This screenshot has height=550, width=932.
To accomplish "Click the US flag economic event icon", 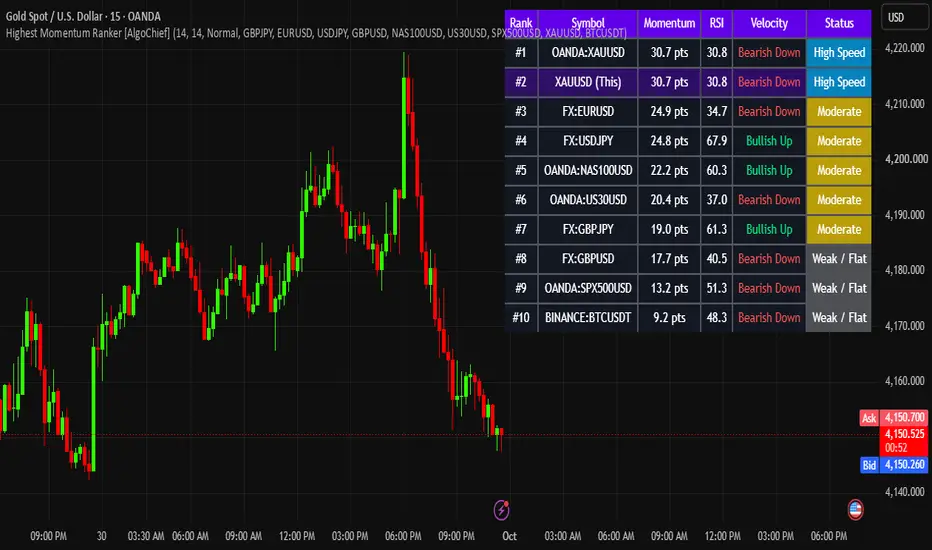I will (x=855, y=509).
